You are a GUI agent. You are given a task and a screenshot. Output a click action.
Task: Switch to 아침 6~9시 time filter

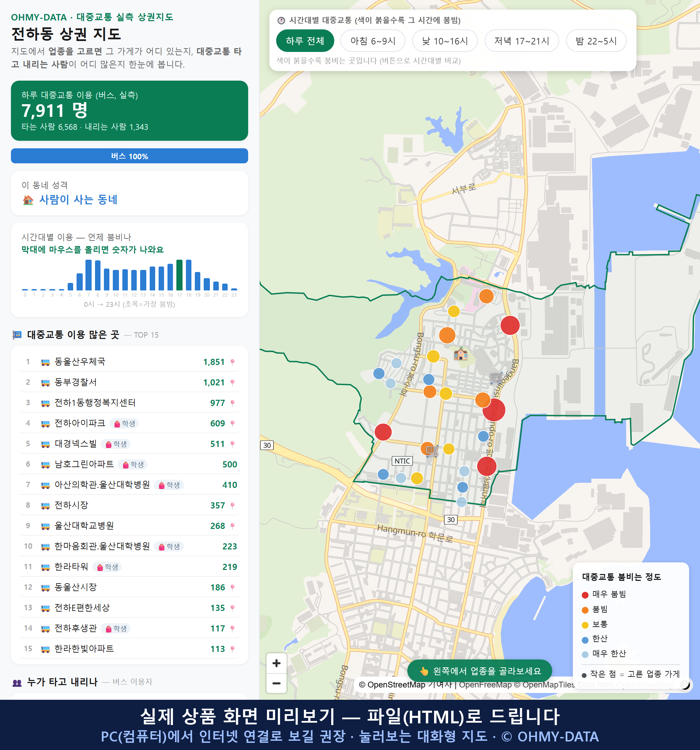tap(373, 41)
